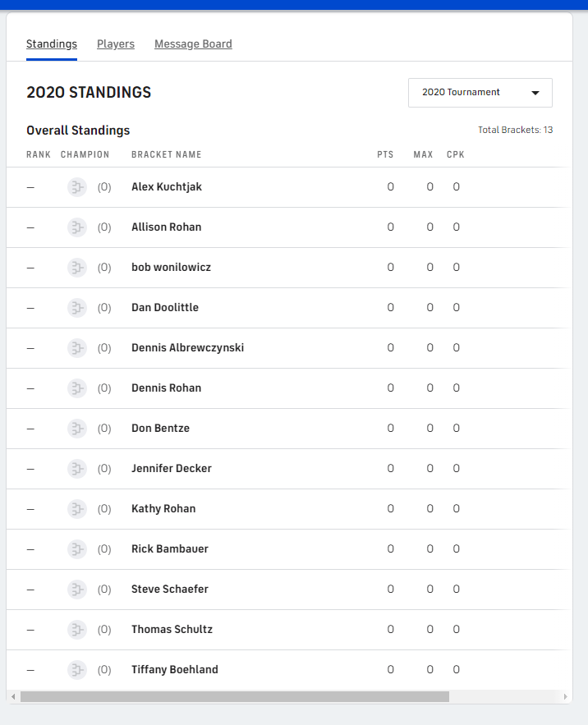Open Jennifer Decker's bracket

[x=172, y=469]
